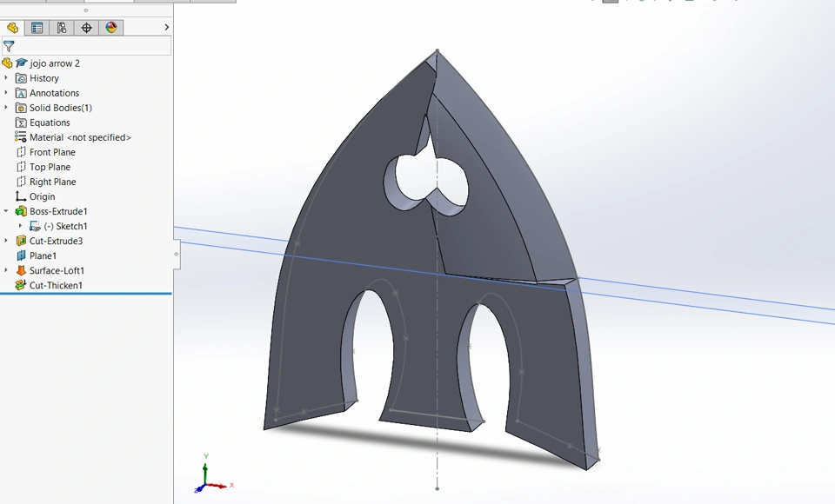Click the Top Plane icon
The width and height of the screenshot is (835, 504).
pos(21,167)
